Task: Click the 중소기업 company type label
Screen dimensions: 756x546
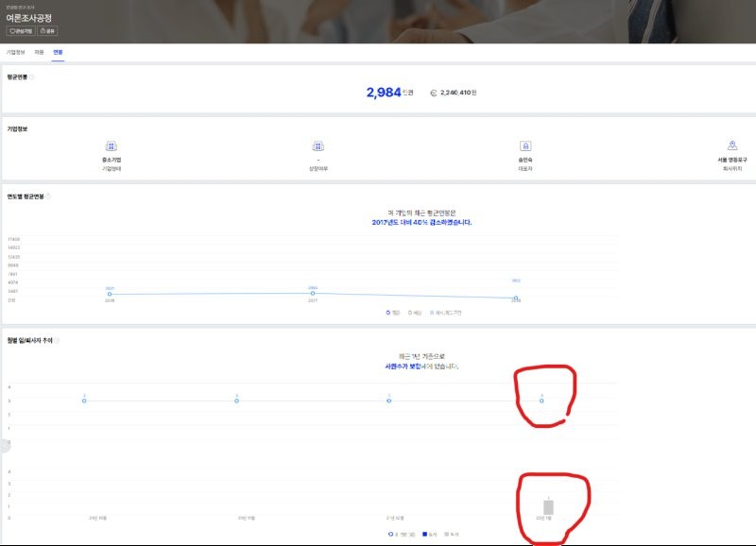Action: (x=112, y=160)
